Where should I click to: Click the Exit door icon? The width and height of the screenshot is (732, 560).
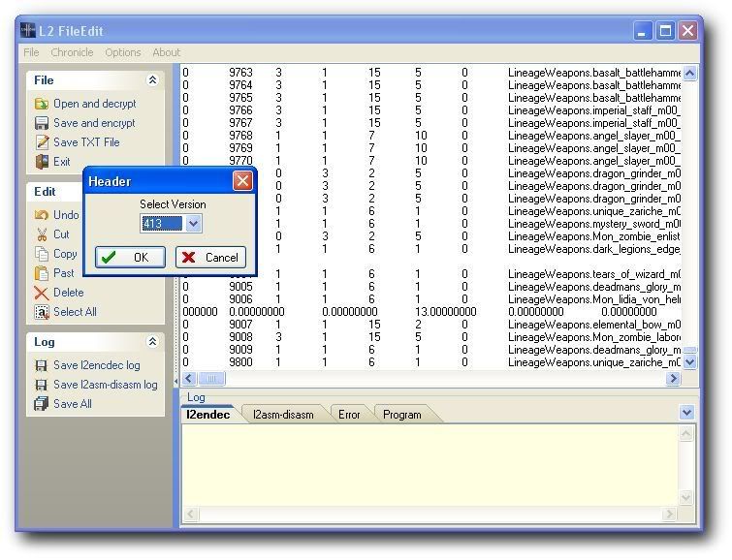tap(42, 162)
